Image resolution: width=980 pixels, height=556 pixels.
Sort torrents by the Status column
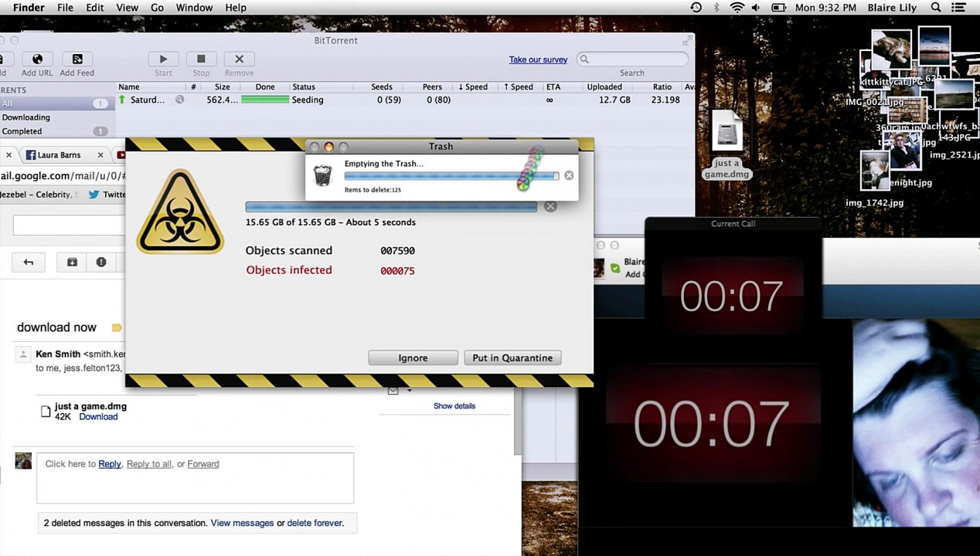[303, 87]
